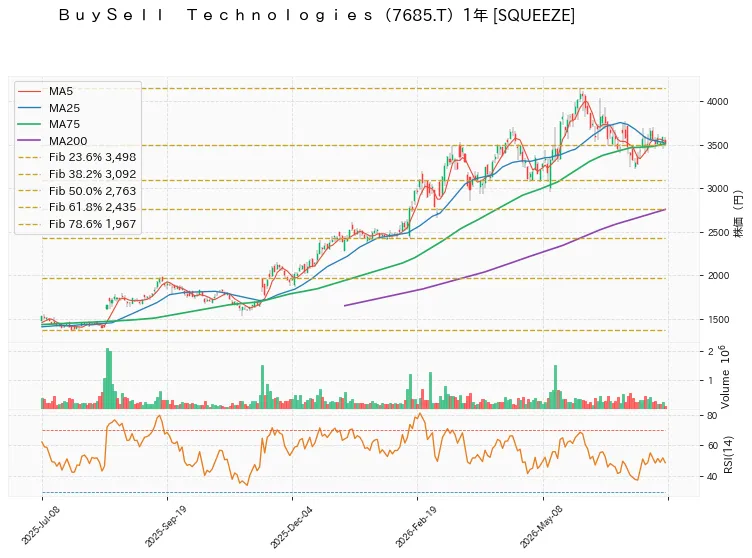Image resolution: width=752 pixels, height=558 pixels.
Task: Click the 3500 price axis label
Action: [x=717, y=145]
